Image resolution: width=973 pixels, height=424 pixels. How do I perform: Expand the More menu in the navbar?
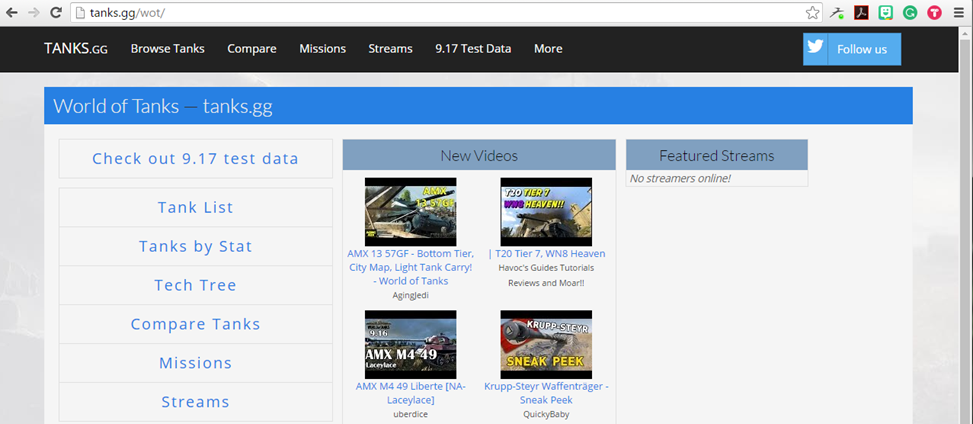pos(548,48)
